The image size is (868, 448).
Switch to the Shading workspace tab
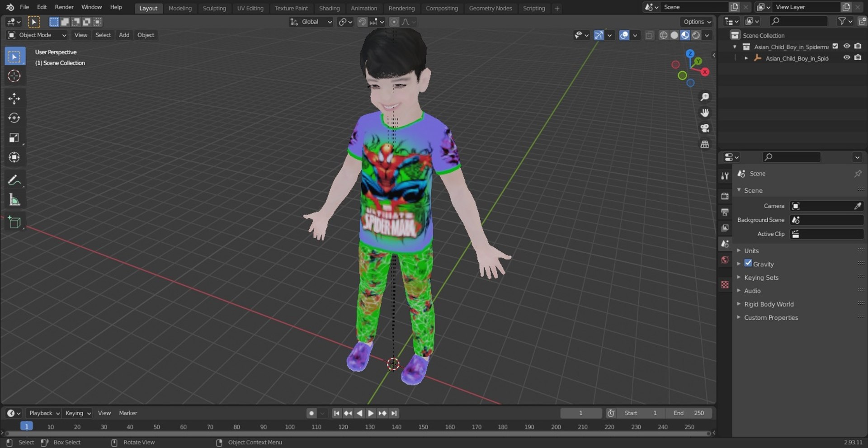(329, 8)
